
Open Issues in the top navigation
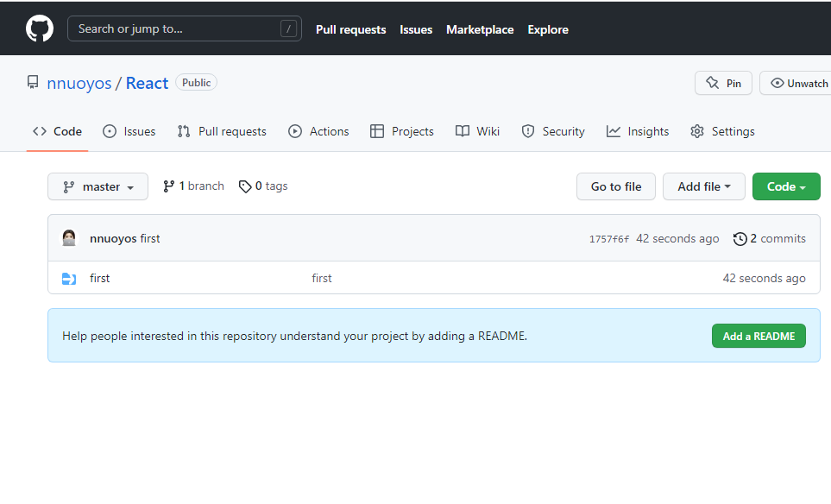(x=416, y=29)
